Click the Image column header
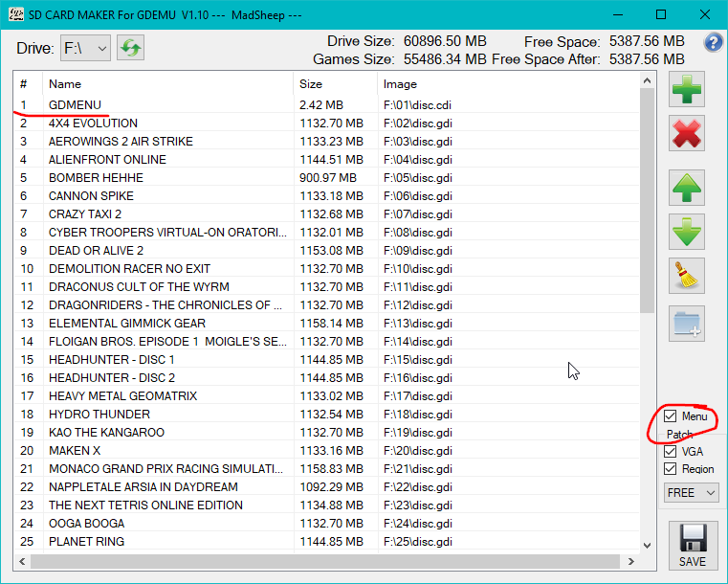 coord(508,84)
